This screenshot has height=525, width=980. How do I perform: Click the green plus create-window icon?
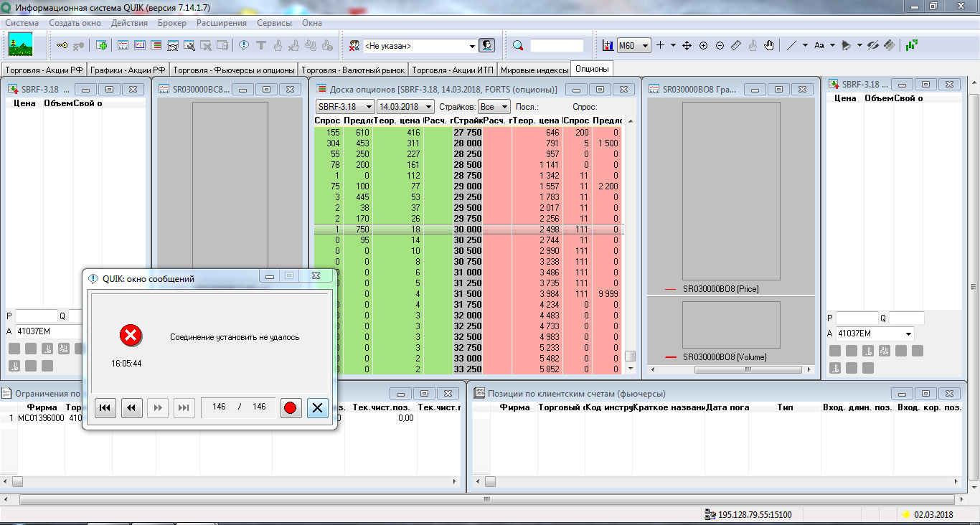pyautogui.click(x=102, y=45)
